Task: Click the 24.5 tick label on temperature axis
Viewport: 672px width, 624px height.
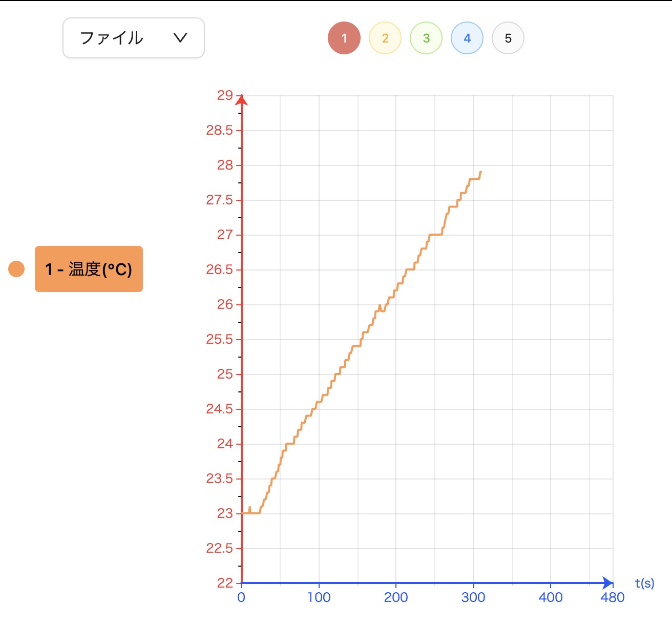Action: pyautogui.click(x=219, y=409)
